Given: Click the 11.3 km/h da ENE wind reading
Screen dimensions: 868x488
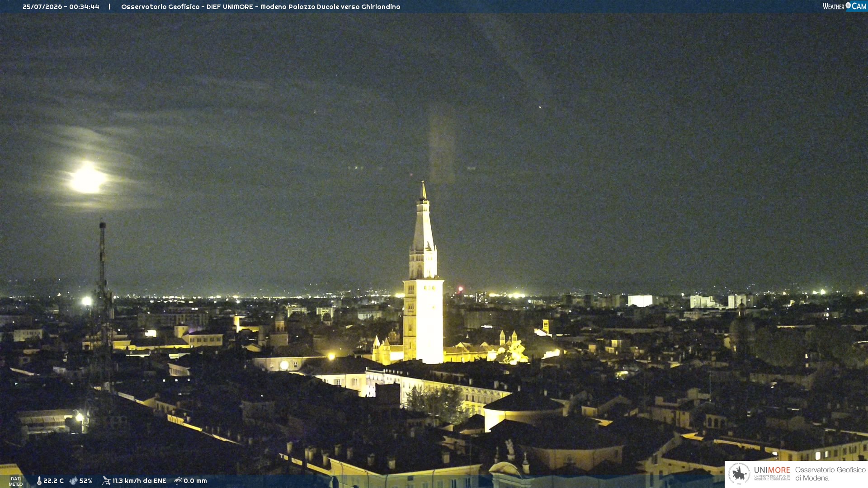Looking at the screenshot, I should pyautogui.click(x=139, y=481).
